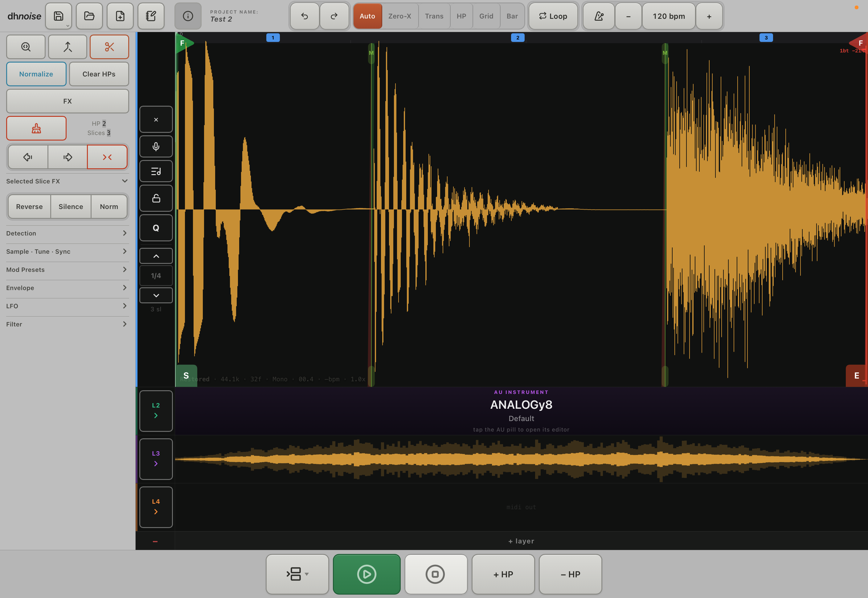868x598 pixels.
Task: Step grid division down
Action: tap(156, 295)
